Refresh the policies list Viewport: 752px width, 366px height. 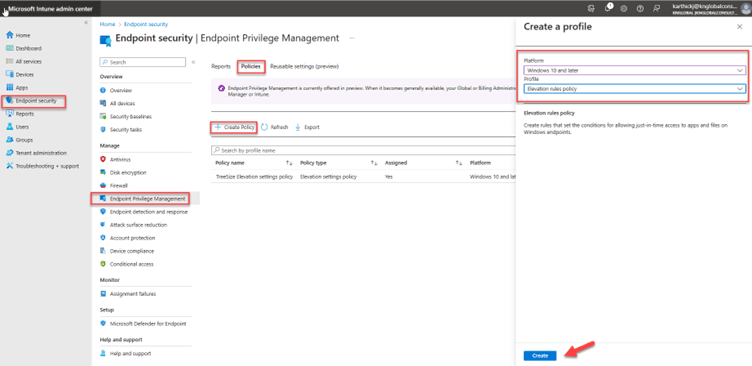[x=275, y=127]
